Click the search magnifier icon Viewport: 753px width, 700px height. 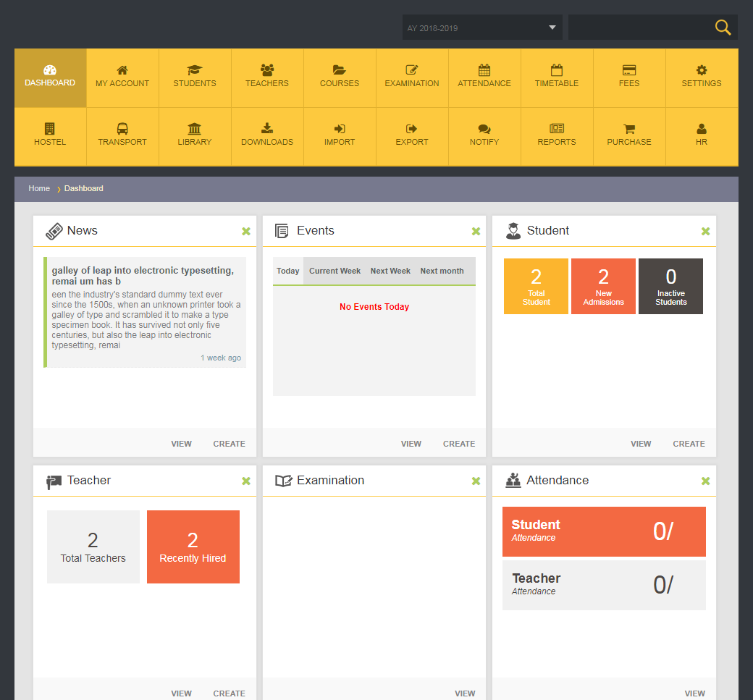coord(723,27)
